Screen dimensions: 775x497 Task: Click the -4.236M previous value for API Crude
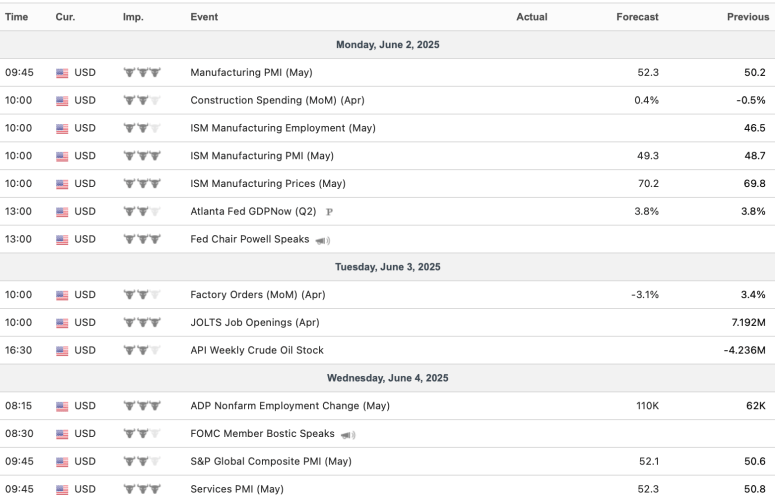(744, 350)
